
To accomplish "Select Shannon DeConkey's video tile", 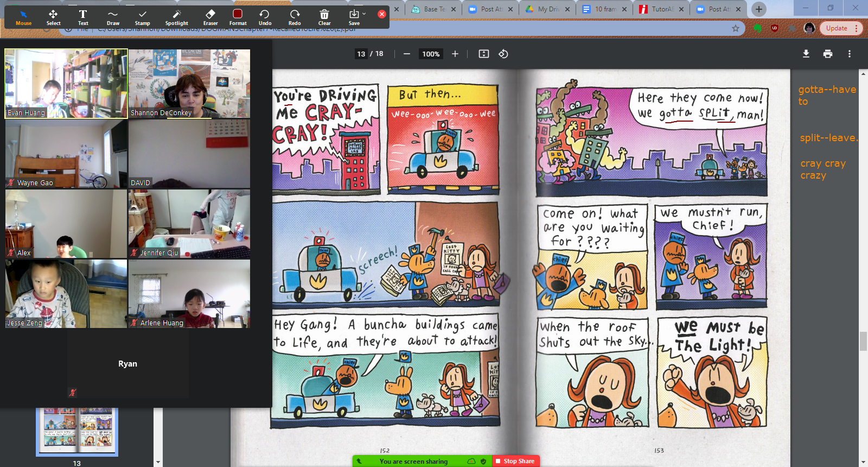I will tap(189, 84).
